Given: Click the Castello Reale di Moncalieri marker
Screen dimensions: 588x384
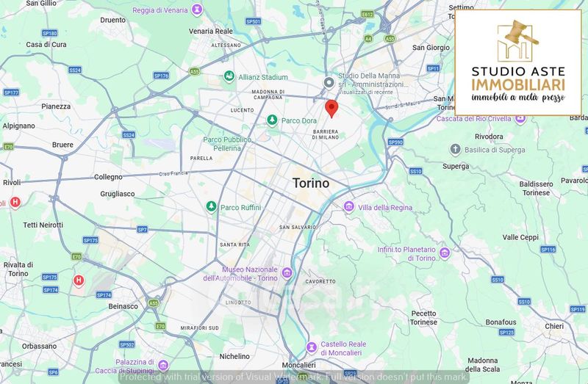Looking at the screenshot, I should coord(311,348).
